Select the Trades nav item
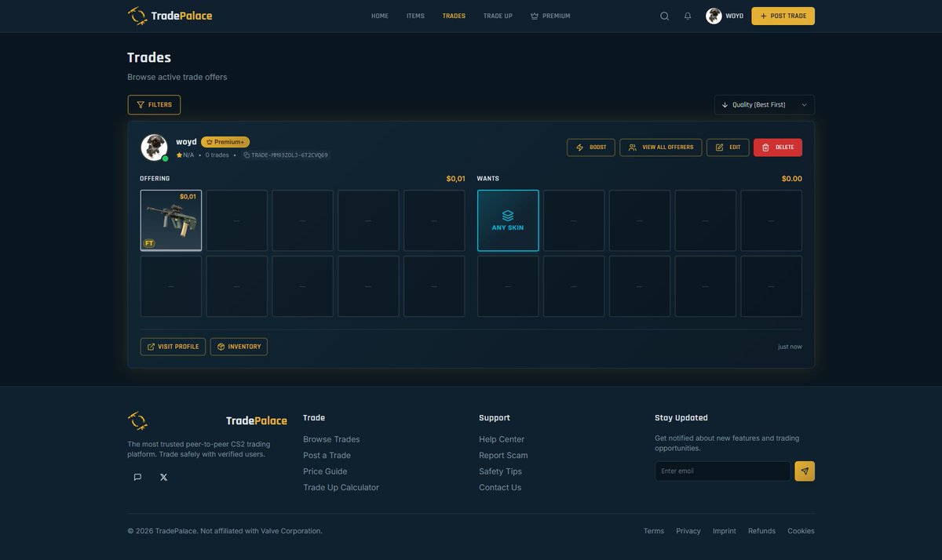The image size is (942, 560). tap(454, 16)
